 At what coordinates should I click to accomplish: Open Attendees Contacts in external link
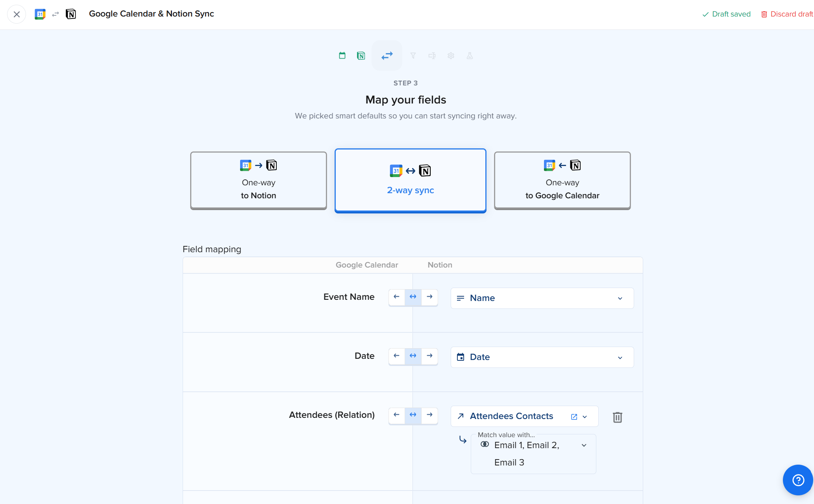tap(574, 417)
